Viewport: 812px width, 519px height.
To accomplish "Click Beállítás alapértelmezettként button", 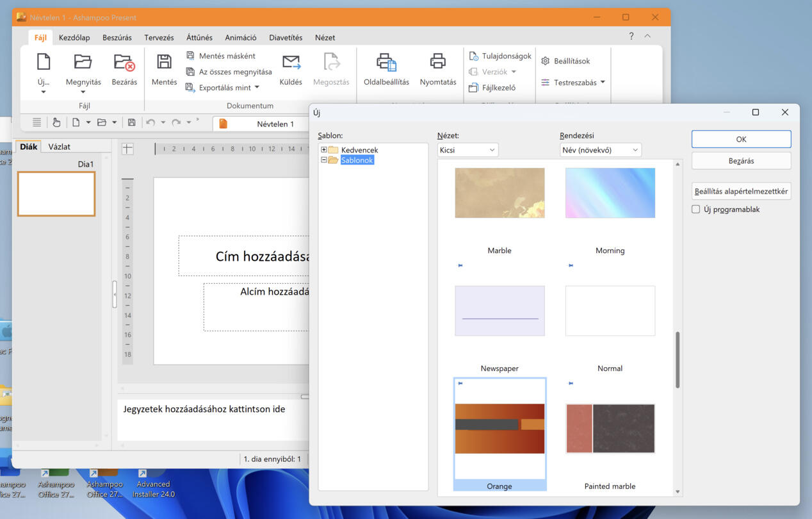I will pyautogui.click(x=741, y=191).
